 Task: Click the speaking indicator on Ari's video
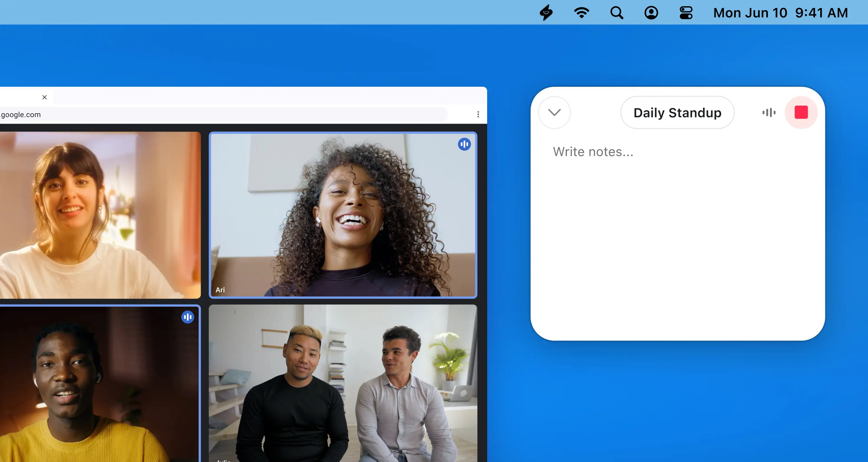click(x=464, y=145)
